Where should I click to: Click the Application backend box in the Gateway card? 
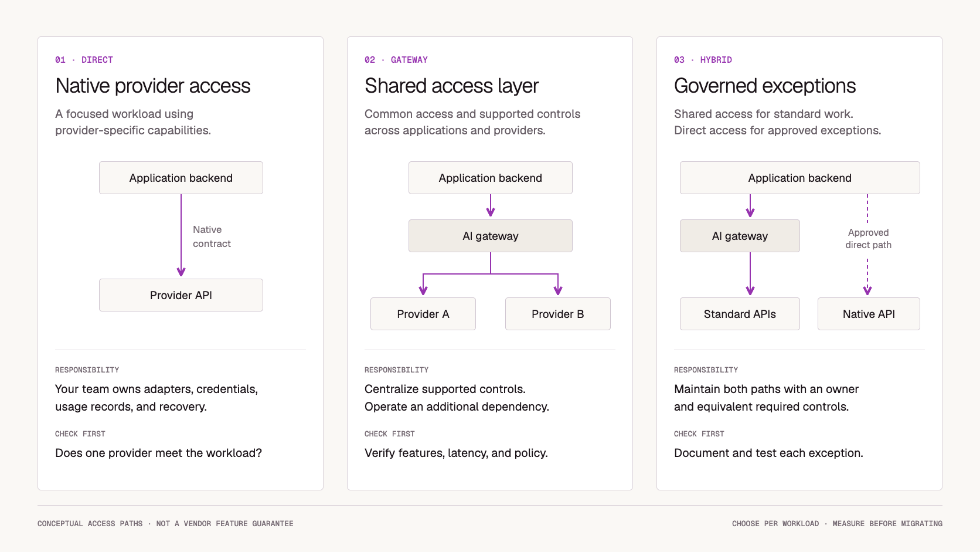(x=491, y=178)
